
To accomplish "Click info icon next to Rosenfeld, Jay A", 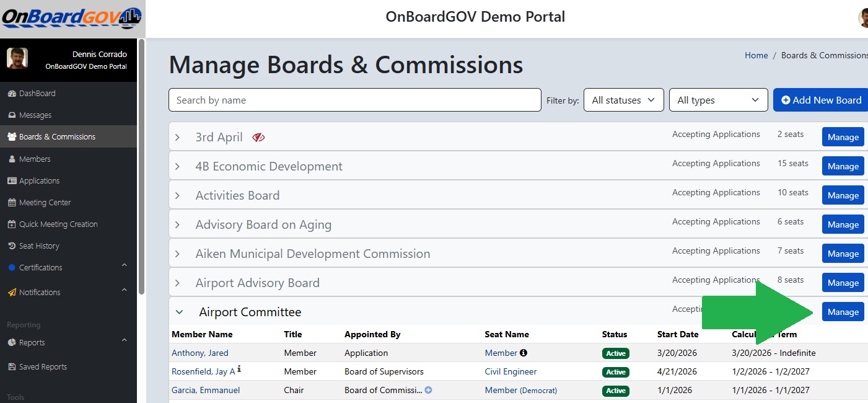I will [239, 369].
